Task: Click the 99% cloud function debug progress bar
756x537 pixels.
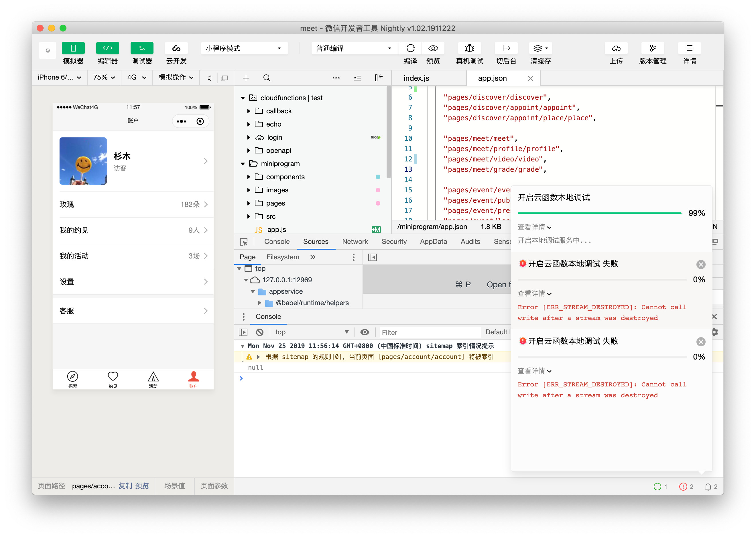Action: tap(600, 213)
